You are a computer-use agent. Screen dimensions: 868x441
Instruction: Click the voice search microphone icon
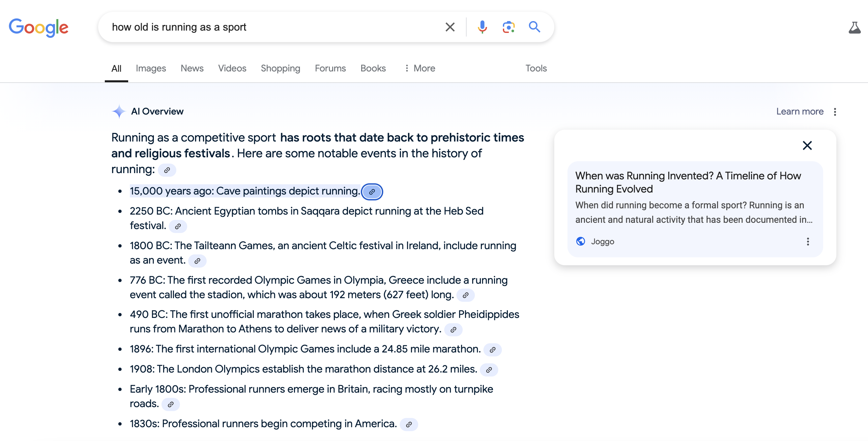(482, 27)
